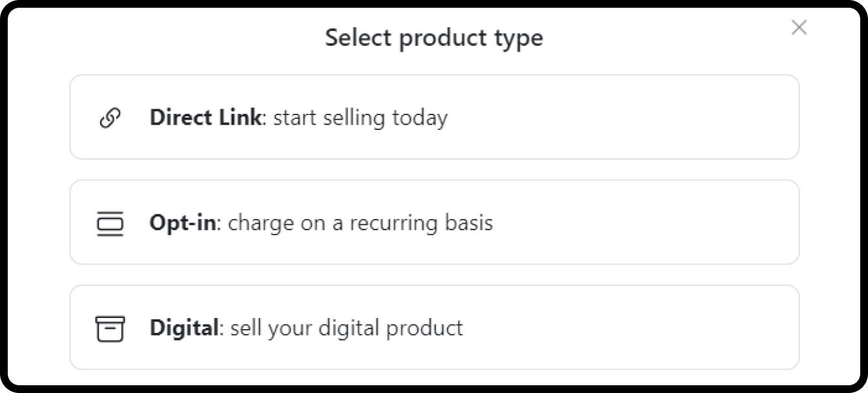Image resolution: width=868 pixels, height=393 pixels.
Task: Click "charge on a recurring basis" text
Action: [x=360, y=223]
